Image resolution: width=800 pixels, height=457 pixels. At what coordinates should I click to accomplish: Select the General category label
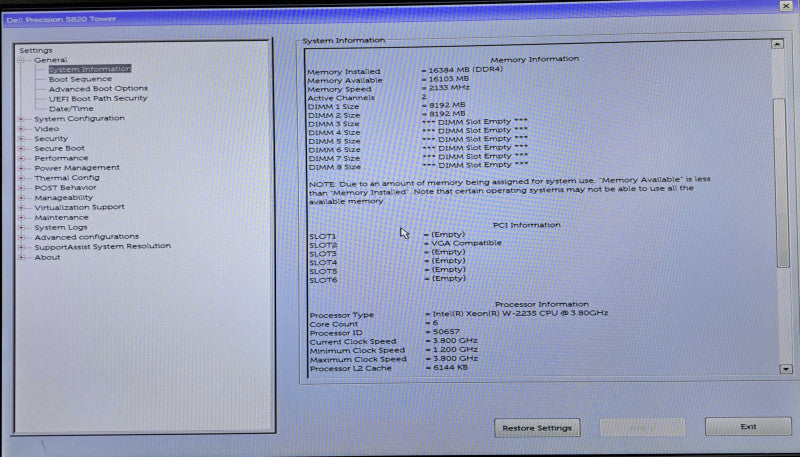(x=51, y=60)
